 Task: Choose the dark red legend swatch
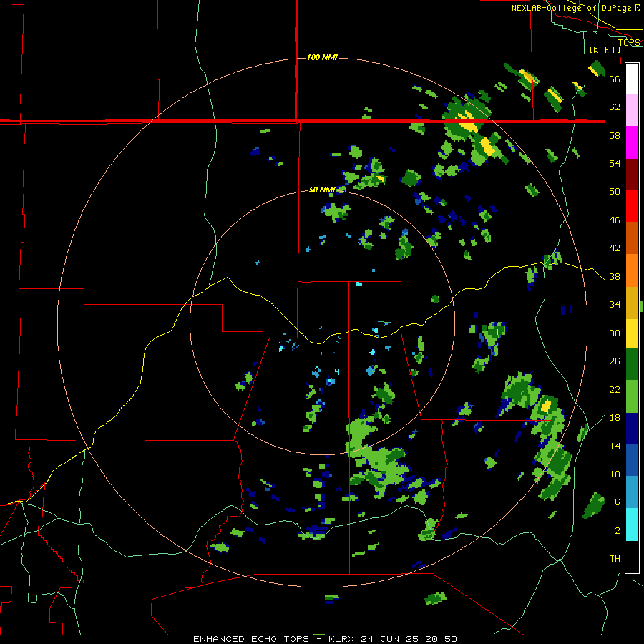(632, 175)
